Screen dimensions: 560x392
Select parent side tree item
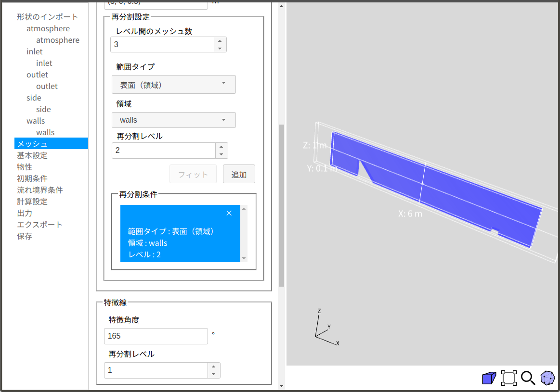point(34,98)
